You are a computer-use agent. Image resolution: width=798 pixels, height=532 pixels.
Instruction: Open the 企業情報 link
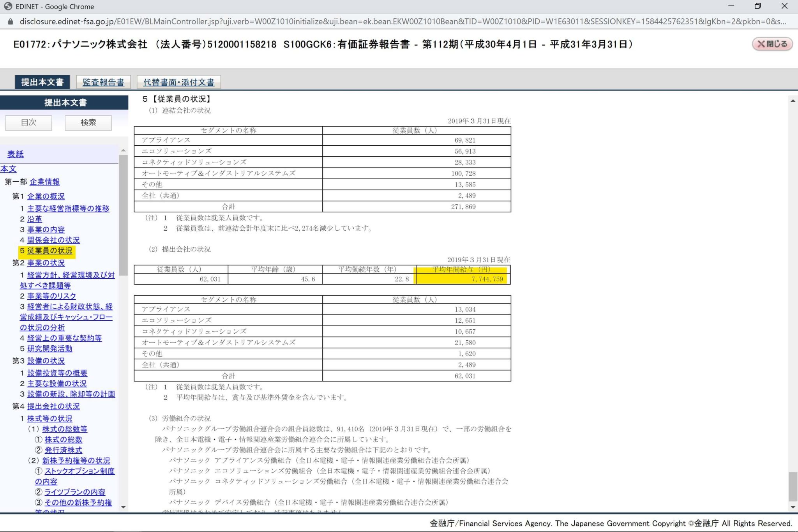click(x=45, y=182)
